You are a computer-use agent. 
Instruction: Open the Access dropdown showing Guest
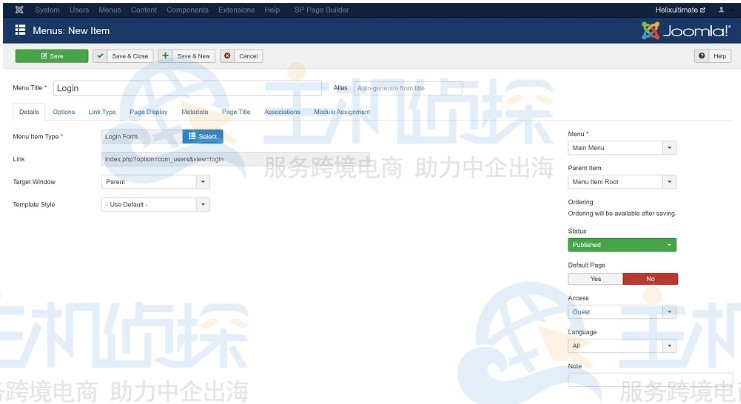[622, 312]
